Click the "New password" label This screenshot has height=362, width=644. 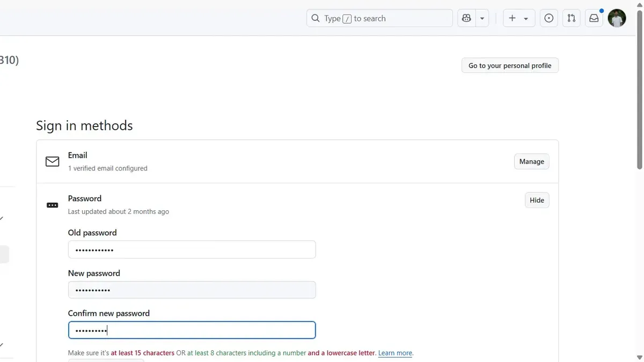coord(94,273)
